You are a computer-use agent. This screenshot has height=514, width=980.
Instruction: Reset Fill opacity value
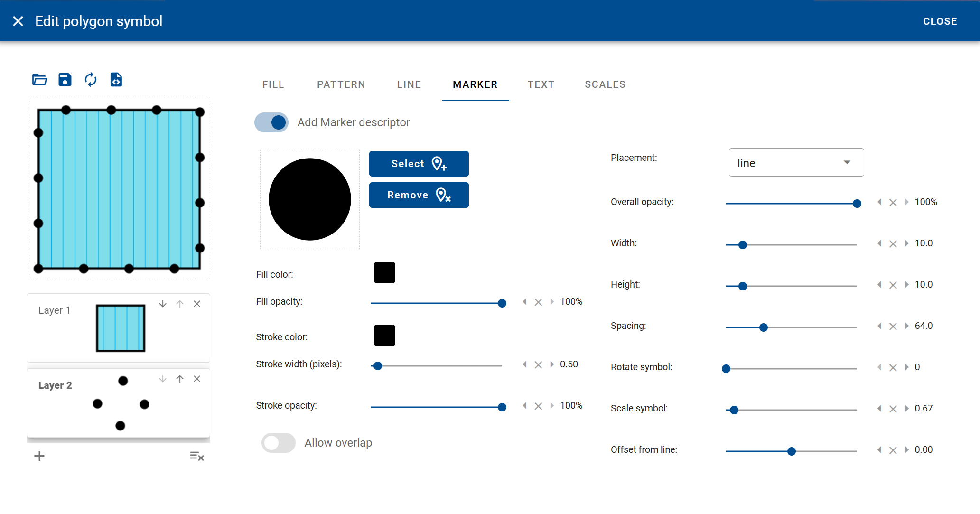(x=538, y=302)
